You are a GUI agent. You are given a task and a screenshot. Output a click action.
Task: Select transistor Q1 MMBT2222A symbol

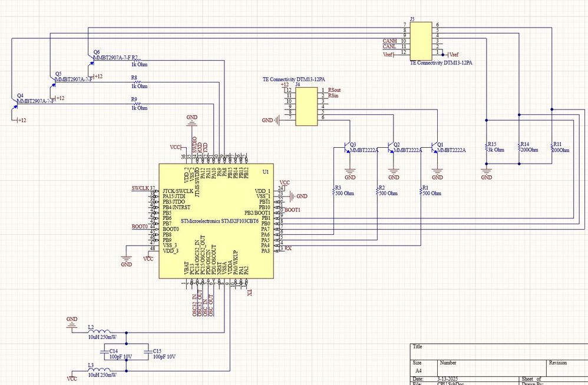pyautogui.click(x=435, y=148)
